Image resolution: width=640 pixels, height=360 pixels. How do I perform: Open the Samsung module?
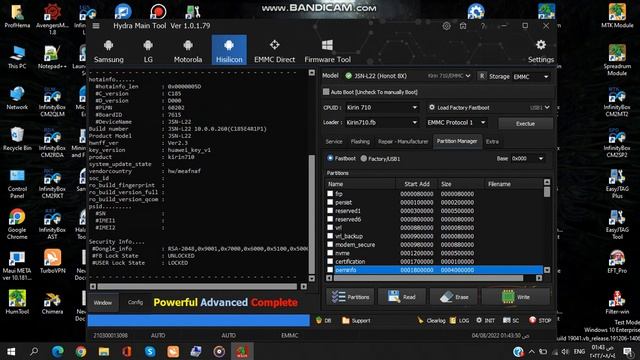tap(109, 51)
